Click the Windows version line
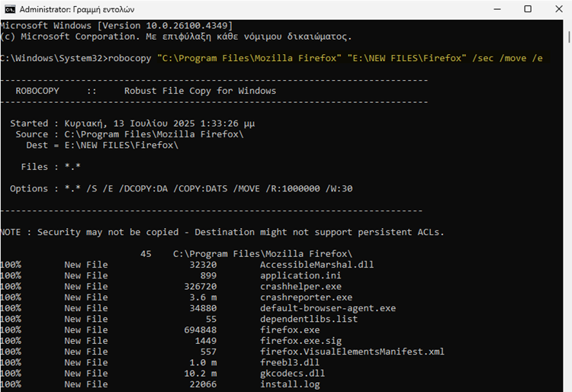Screen dimensions: 572x392 (117, 25)
